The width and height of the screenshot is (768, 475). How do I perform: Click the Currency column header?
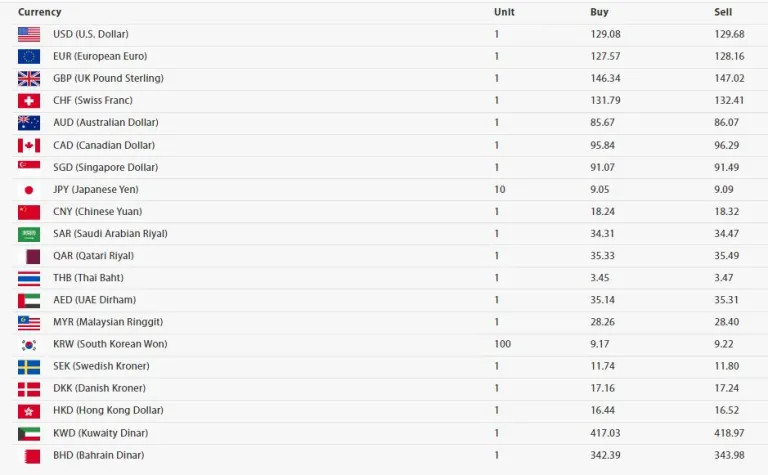click(40, 12)
